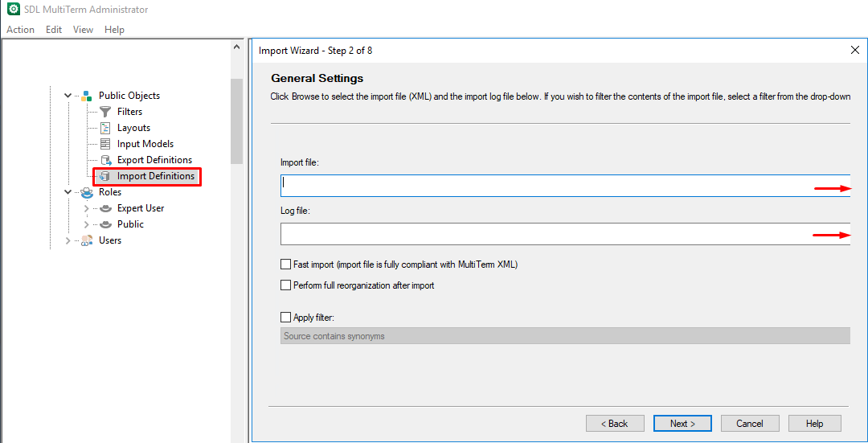
Task: Enable the Fast import checkbox
Action: 285,265
